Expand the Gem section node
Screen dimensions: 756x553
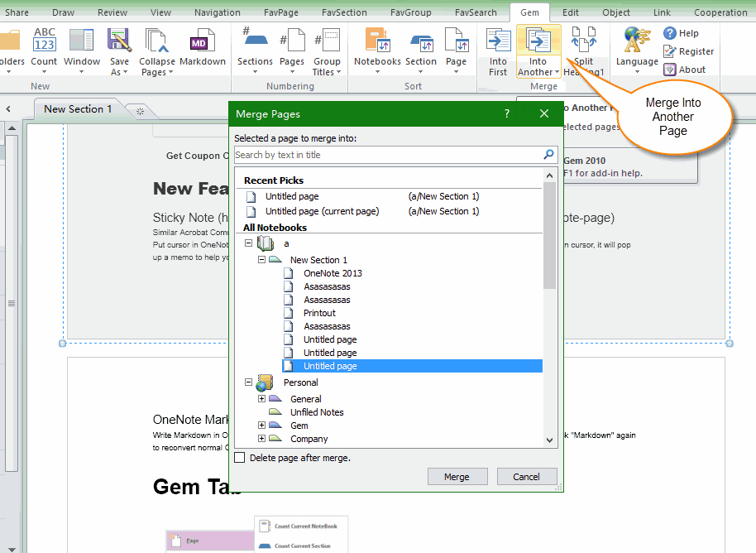[x=262, y=426]
